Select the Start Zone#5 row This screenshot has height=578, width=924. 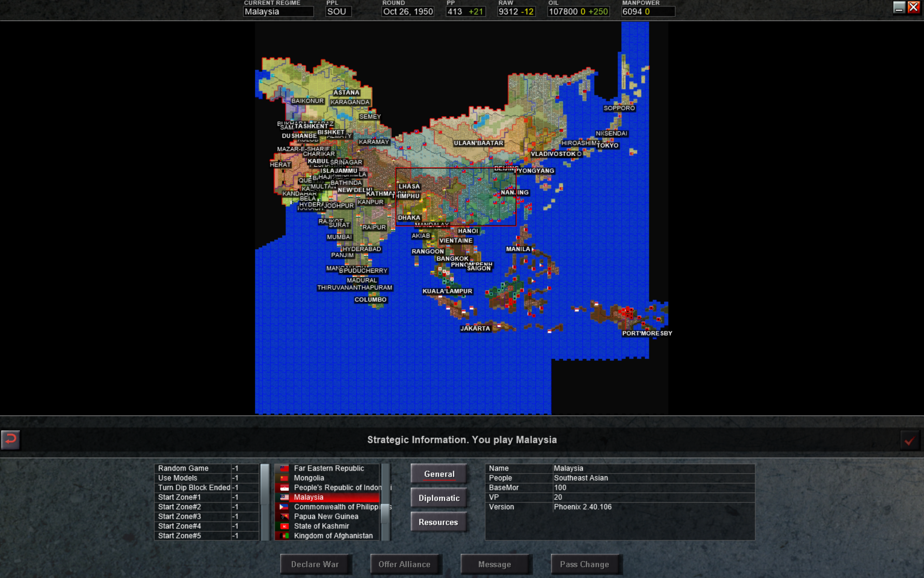point(207,536)
